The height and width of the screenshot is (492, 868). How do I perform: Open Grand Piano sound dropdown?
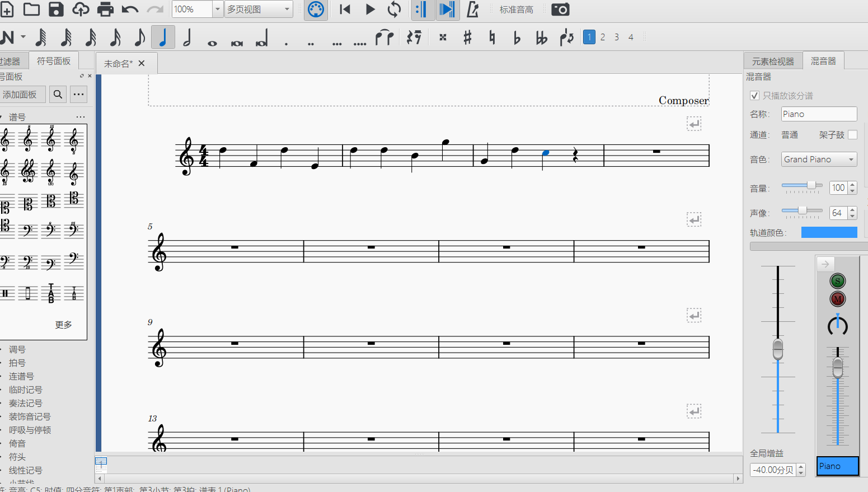[x=819, y=159]
